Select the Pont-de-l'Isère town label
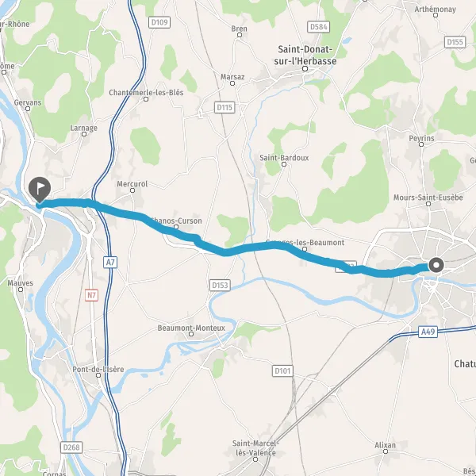The image size is (476, 476). tap(98, 369)
